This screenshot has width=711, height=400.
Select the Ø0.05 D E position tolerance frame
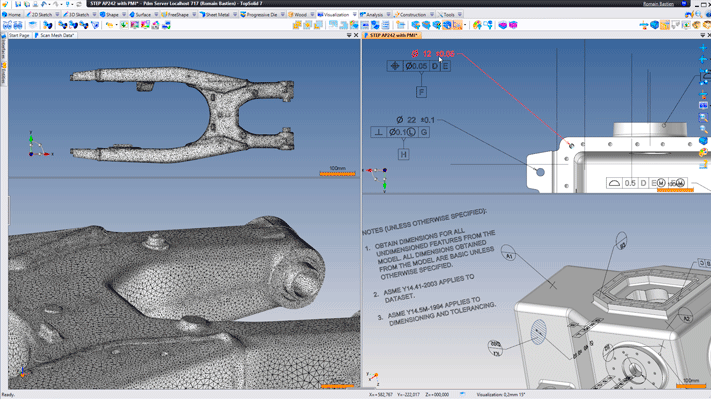click(419, 66)
